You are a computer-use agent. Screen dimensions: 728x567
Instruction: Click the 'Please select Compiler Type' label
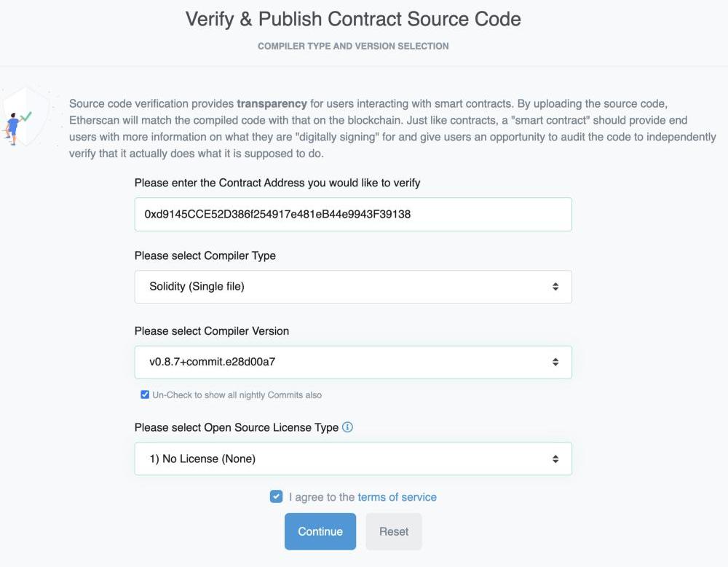coord(205,255)
